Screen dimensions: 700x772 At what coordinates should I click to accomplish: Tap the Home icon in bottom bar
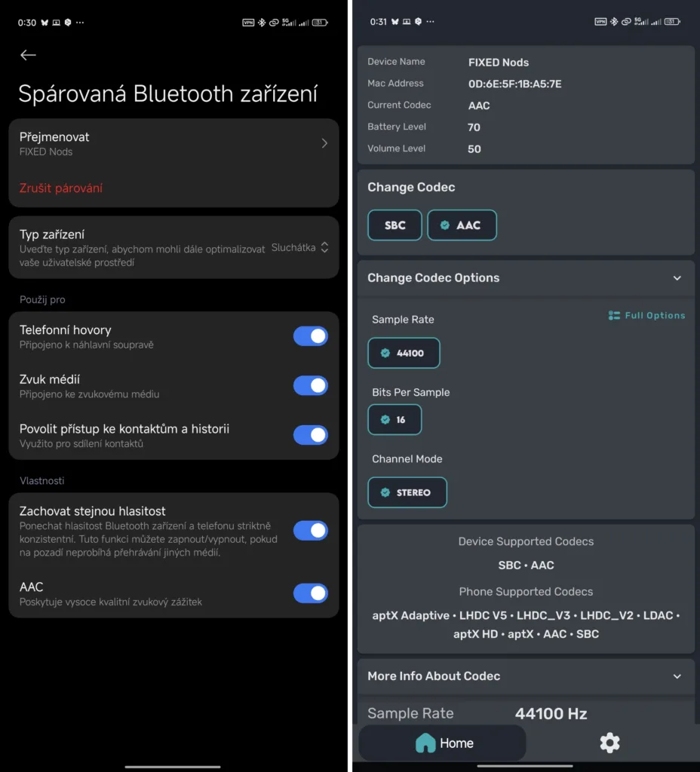pos(425,743)
